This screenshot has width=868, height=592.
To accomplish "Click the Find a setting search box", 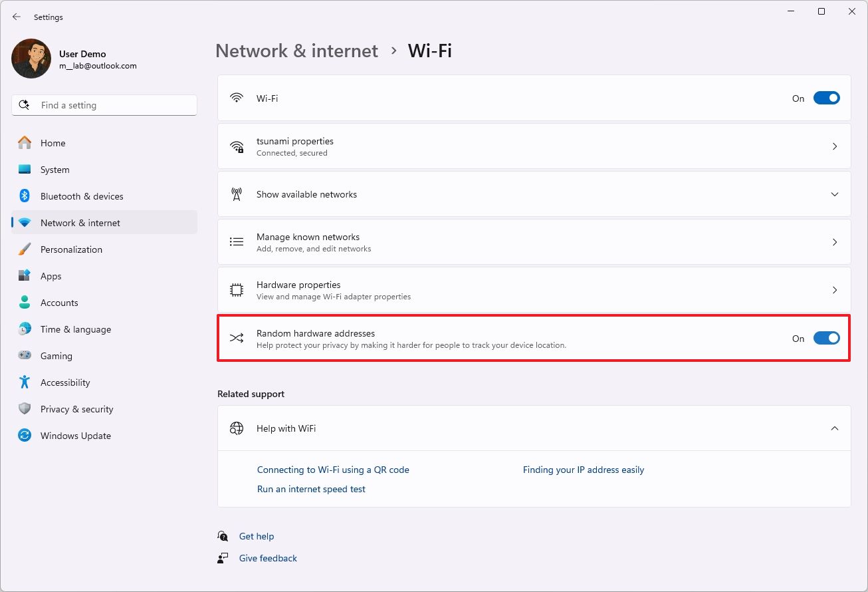I will 104,104.
